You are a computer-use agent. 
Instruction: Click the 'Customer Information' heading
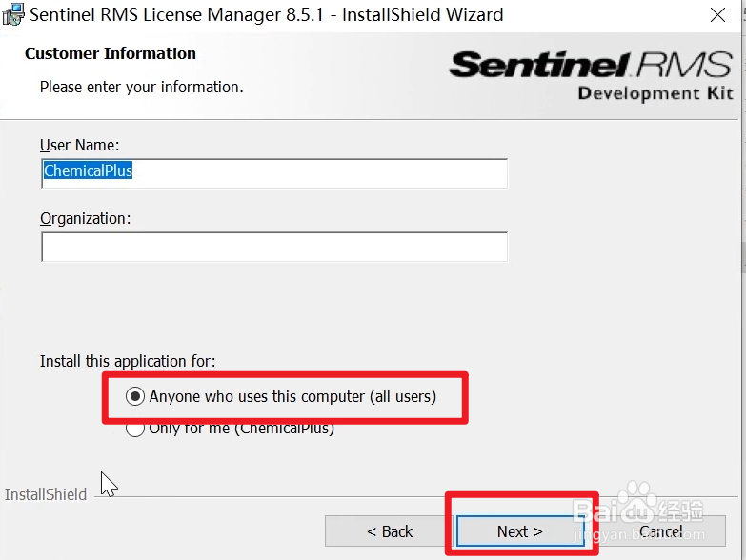(x=111, y=53)
